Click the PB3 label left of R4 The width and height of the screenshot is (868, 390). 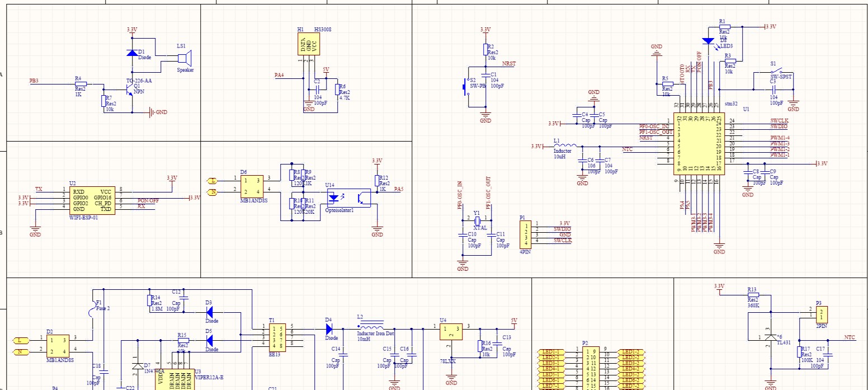tap(34, 81)
